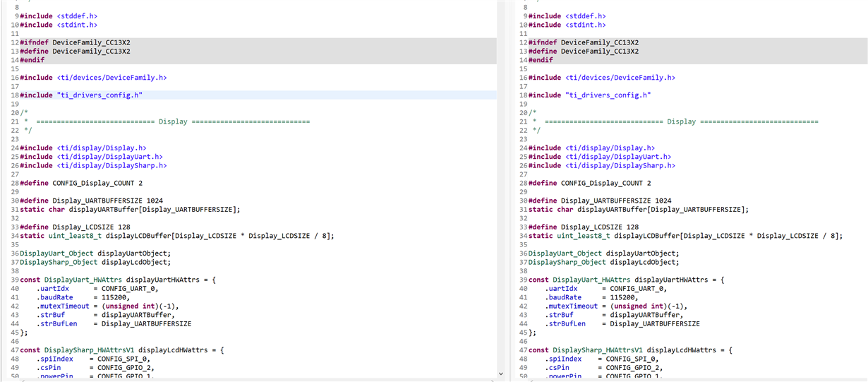Viewport: 868px width, 382px height.
Task: Click '<ti/display/DisplaySharp.h>' in right pane
Action: pyautogui.click(x=620, y=166)
